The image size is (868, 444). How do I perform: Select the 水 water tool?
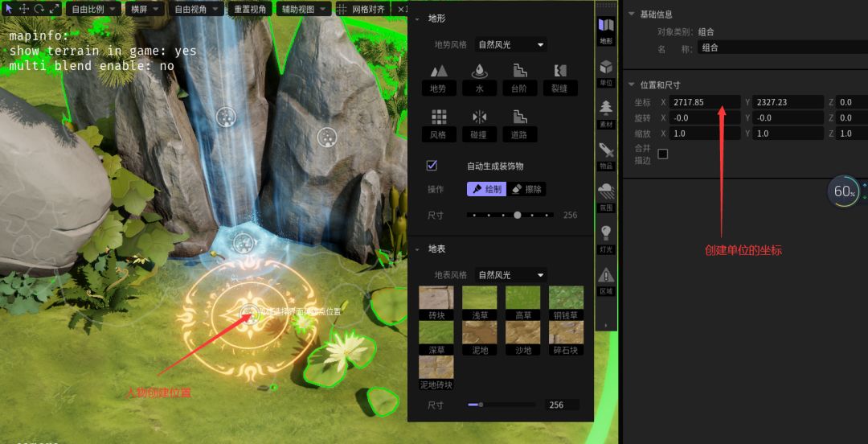click(479, 80)
